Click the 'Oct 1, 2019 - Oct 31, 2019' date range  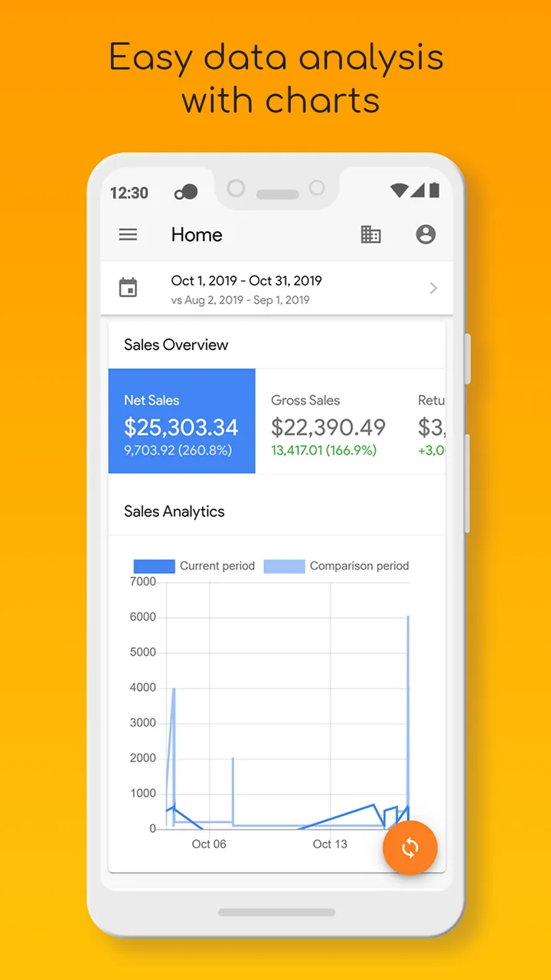pos(246,280)
